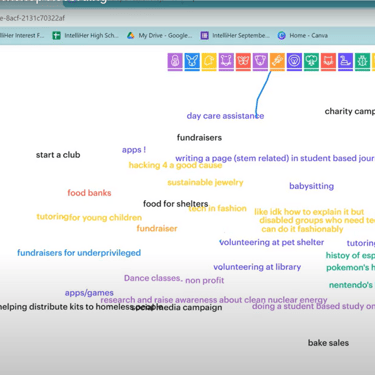The width and height of the screenshot is (375, 375).
Task: Click the 'babysitting' response
Action: point(311,186)
